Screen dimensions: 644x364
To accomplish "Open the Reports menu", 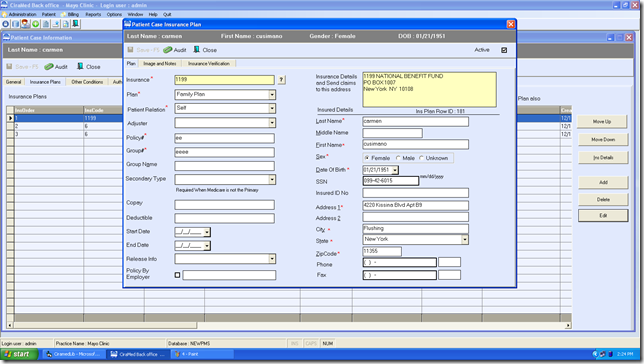I will (93, 14).
